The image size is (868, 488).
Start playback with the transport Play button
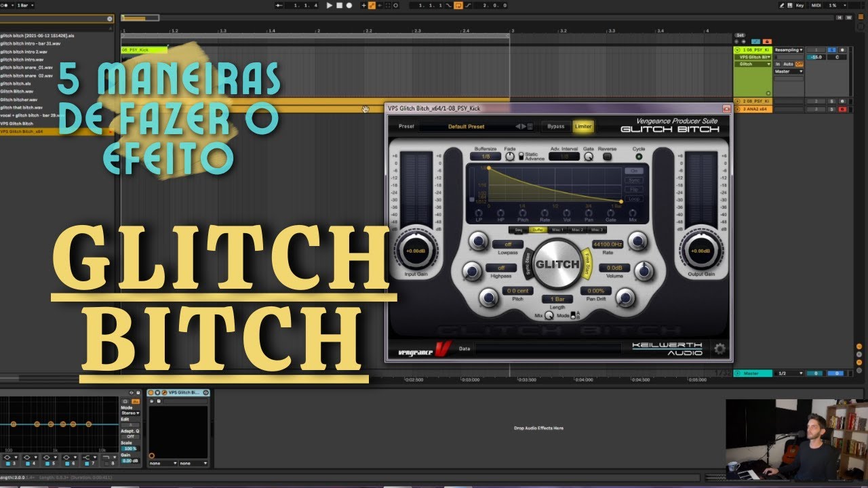pyautogui.click(x=330, y=5)
